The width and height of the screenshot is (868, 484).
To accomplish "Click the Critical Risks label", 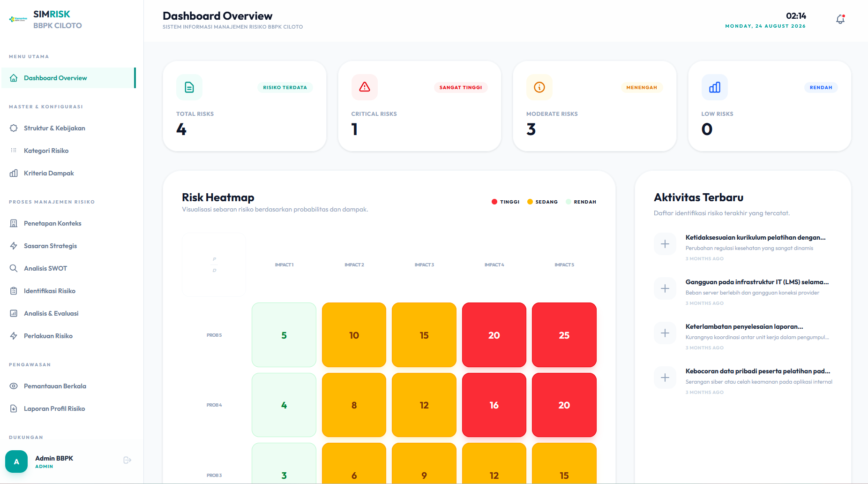I will click(x=374, y=114).
